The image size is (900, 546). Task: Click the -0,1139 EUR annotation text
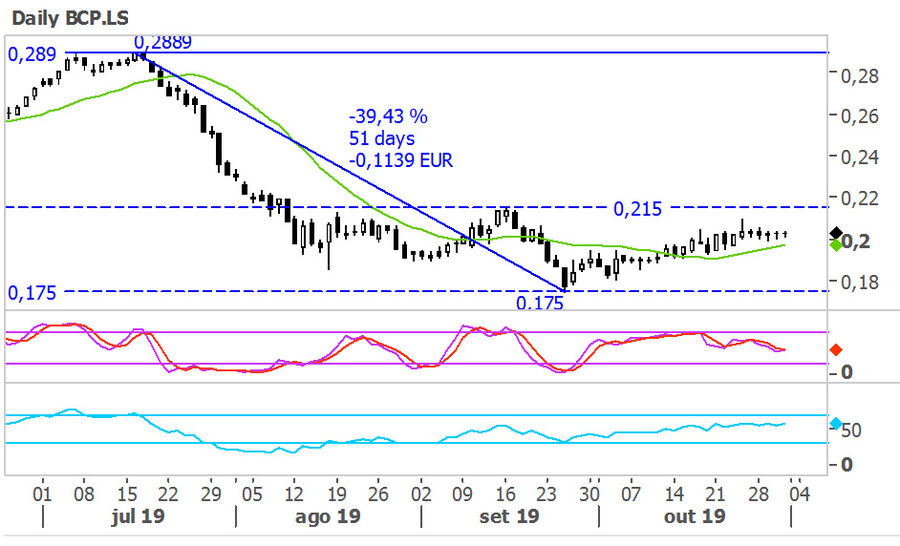tap(401, 160)
